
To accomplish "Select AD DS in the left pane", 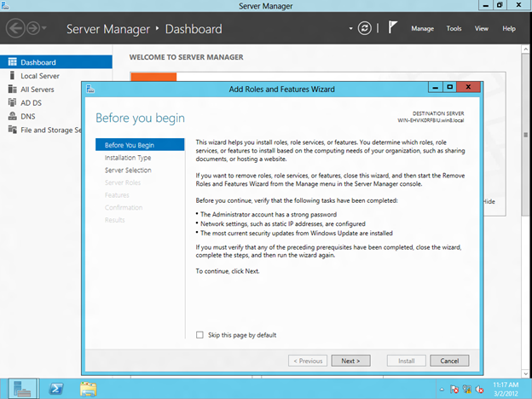I will tap(32, 103).
